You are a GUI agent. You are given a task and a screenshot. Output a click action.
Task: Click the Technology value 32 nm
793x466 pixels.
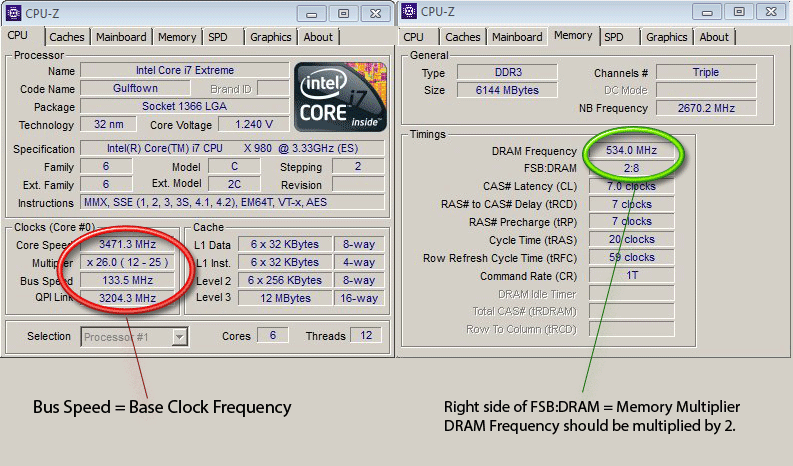(108, 124)
